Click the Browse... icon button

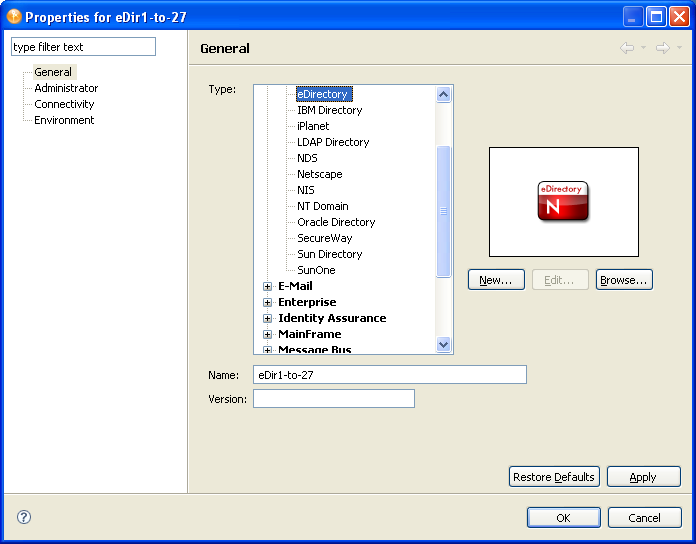(624, 280)
